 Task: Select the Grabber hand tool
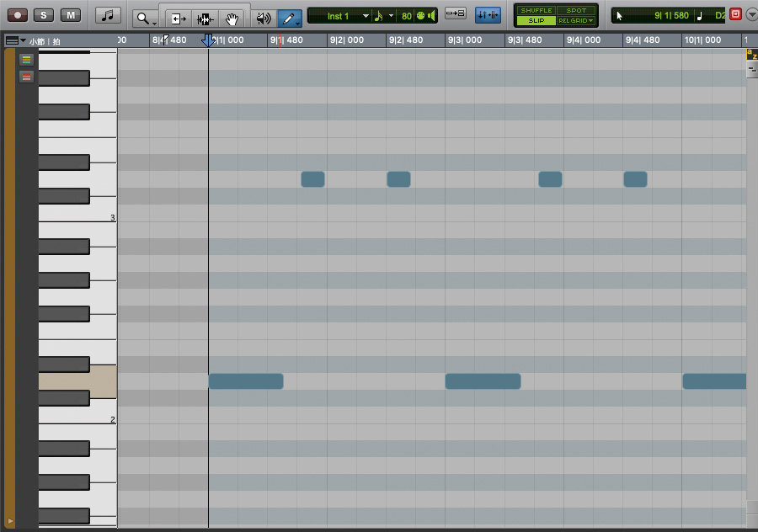232,19
